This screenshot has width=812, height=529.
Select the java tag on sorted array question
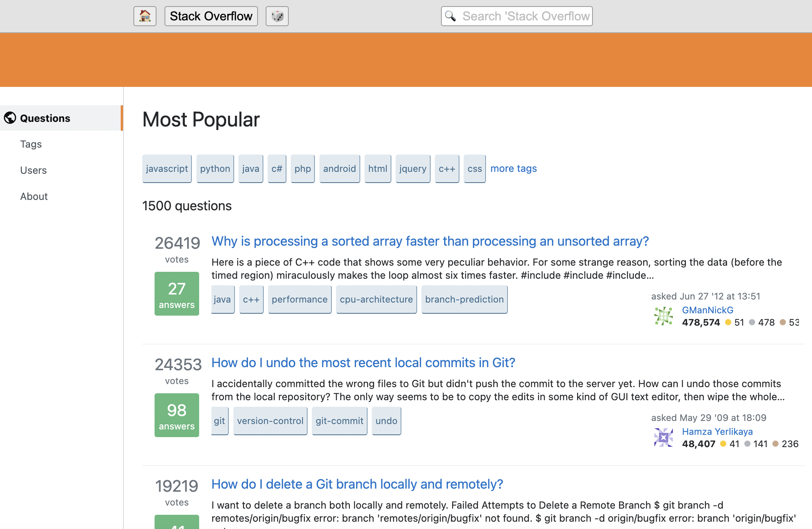[x=223, y=299]
